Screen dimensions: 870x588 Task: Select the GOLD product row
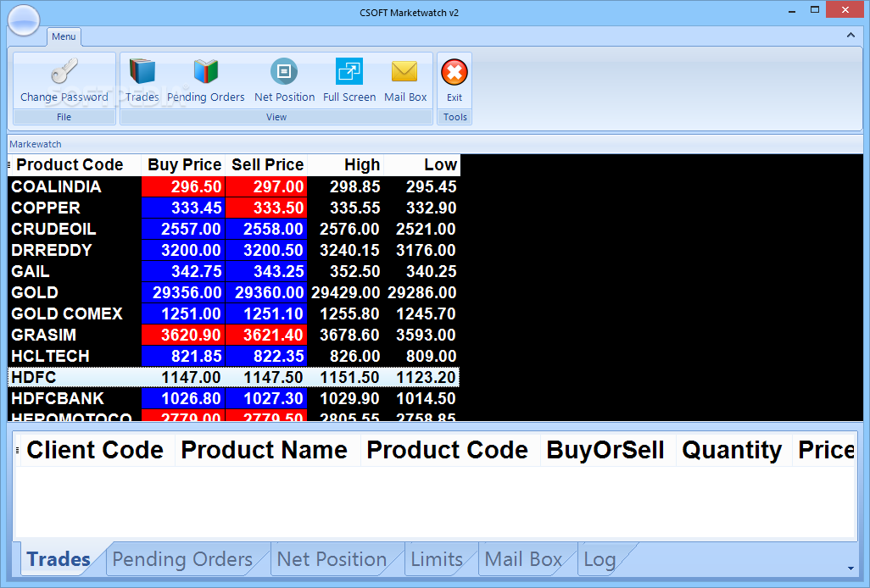[x=233, y=292]
